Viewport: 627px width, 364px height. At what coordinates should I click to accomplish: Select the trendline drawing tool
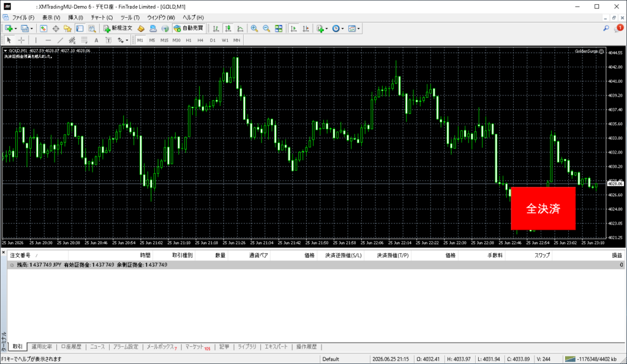pyautogui.click(x=60, y=40)
